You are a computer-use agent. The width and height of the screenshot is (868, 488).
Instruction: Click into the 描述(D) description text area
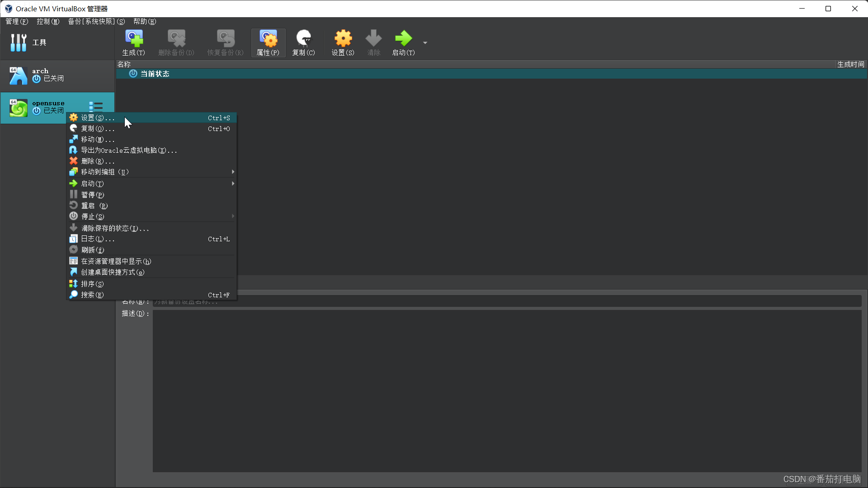pyautogui.click(x=507, y=391)
